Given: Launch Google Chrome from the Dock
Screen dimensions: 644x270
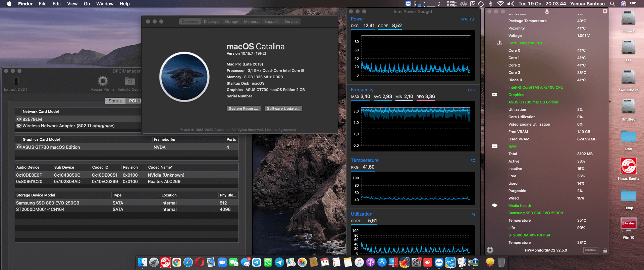Looking at the screenshot, I should coord(177,262).
